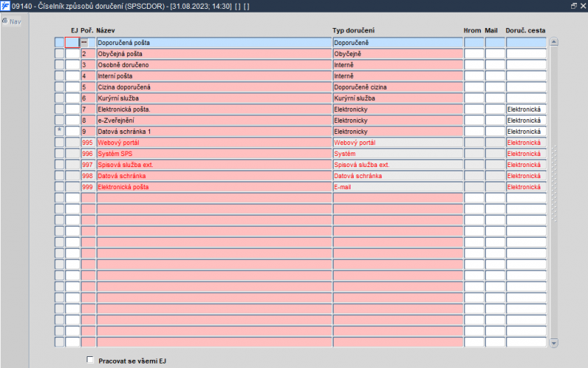Open lookup button in the Doporučená pošta row

tap(85, 43)
